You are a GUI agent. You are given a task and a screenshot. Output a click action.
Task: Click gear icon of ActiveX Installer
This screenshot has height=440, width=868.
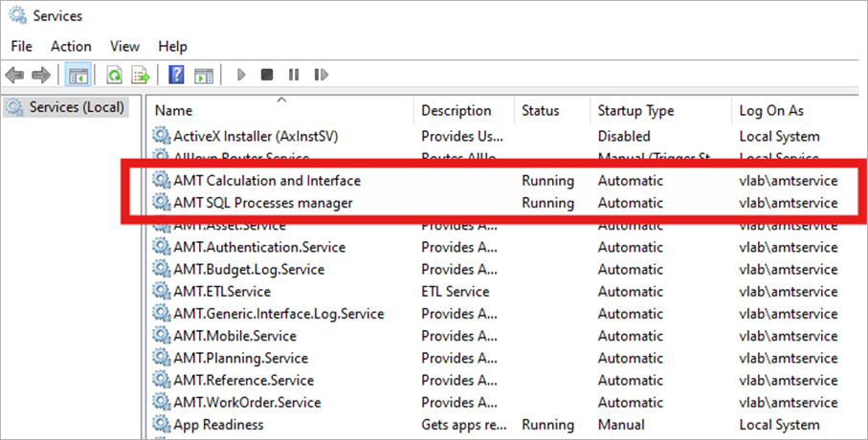tap(161, 135)
